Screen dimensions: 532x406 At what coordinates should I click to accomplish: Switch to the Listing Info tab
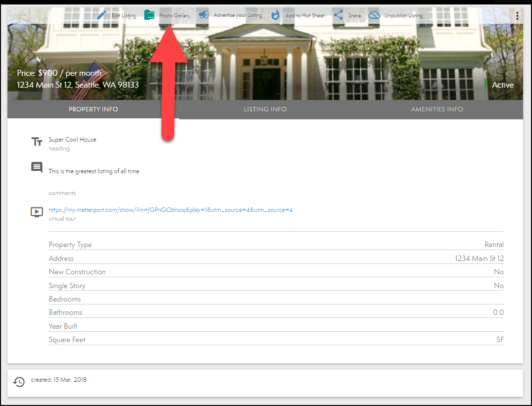click(x=265, y=109)
